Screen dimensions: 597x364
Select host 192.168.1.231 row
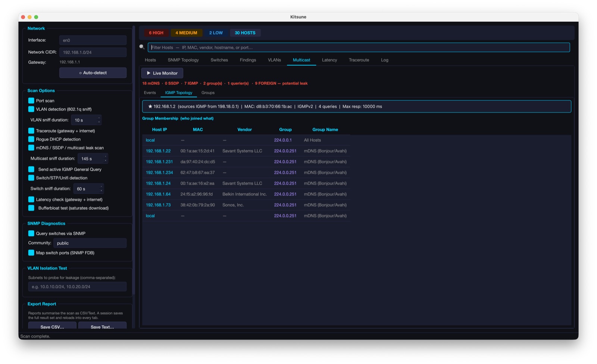point(246,162)
